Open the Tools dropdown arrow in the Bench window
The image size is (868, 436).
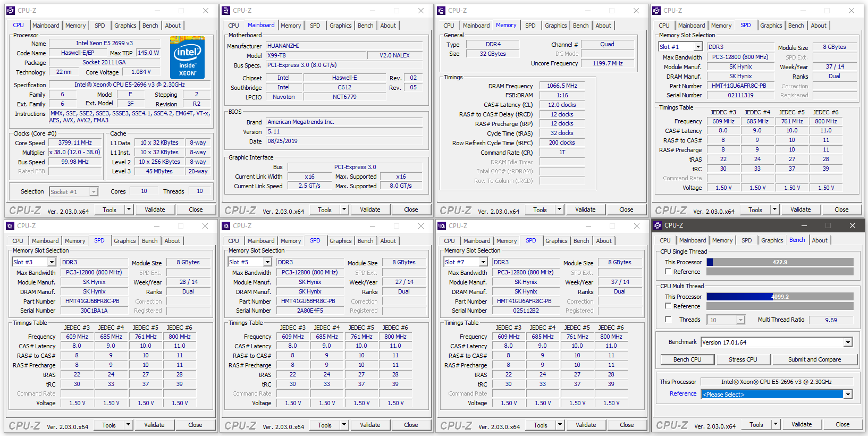(776, 424)
